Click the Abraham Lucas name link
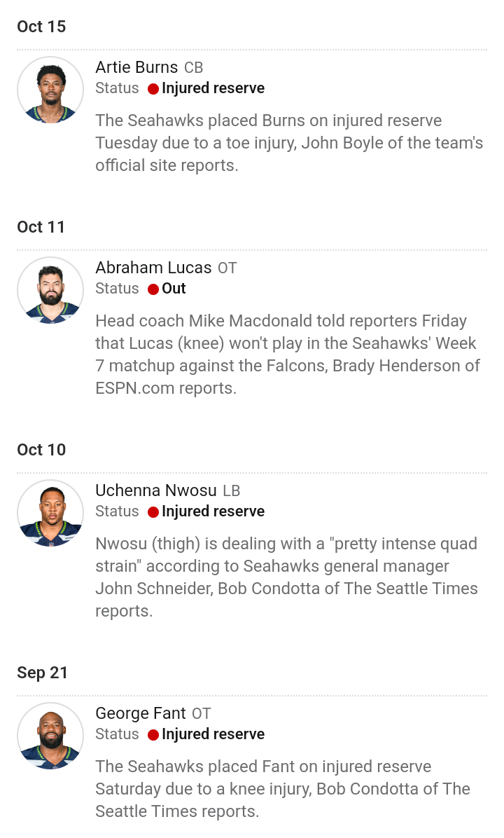Screen dimensions: 504x838 point(154,268)
